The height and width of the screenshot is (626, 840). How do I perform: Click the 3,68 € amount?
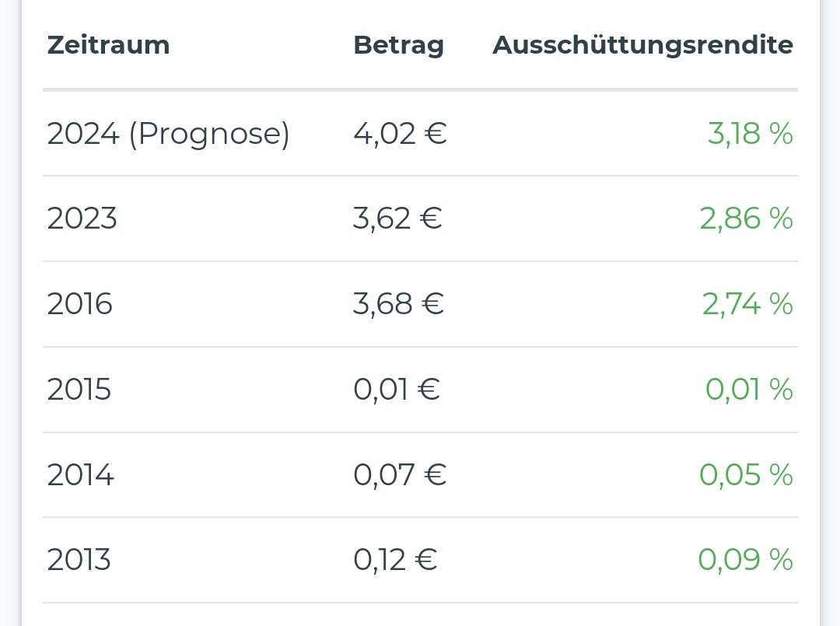click(x=398, y=303)
